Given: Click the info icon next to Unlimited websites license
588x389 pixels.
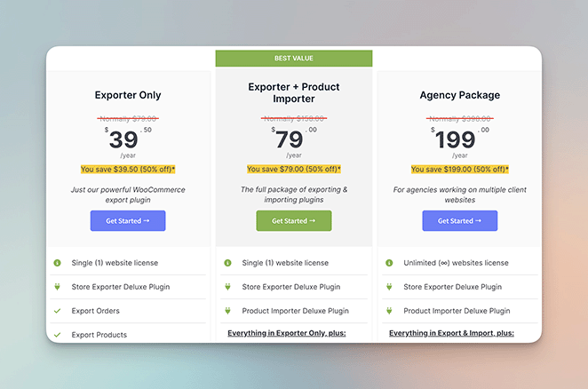Looking at the screenshot, I should 390,263.
